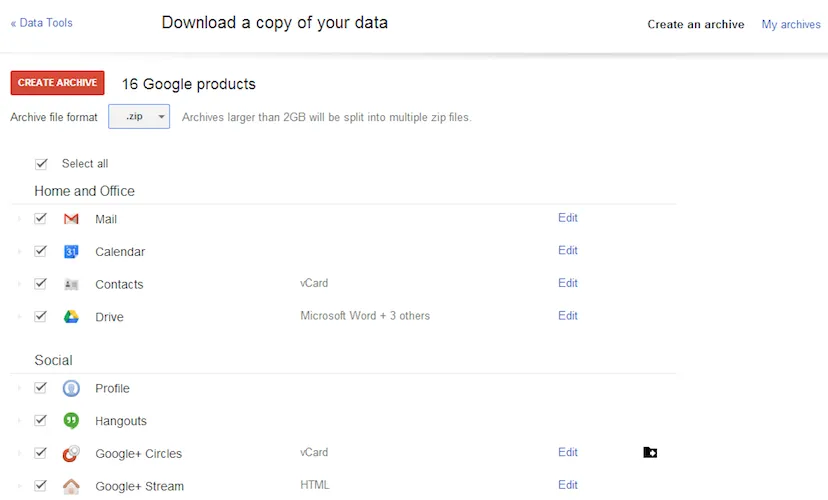
Task: Toggle the Select all checkbox
Action: click(x=41, y=164)
